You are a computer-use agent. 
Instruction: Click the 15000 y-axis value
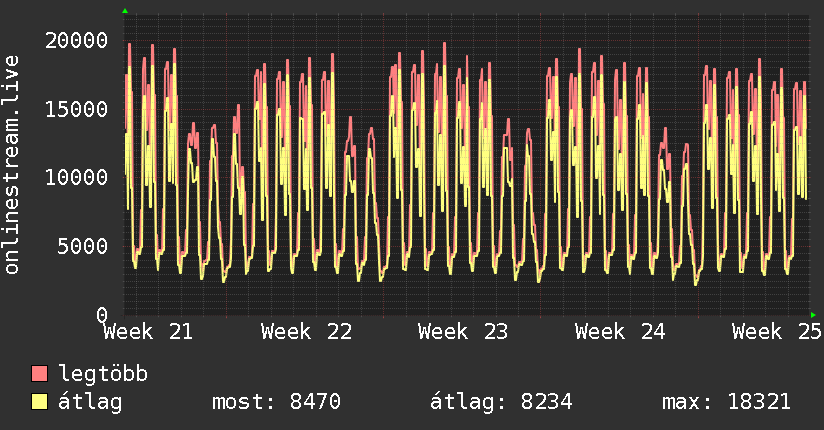[x=76, y=109]
